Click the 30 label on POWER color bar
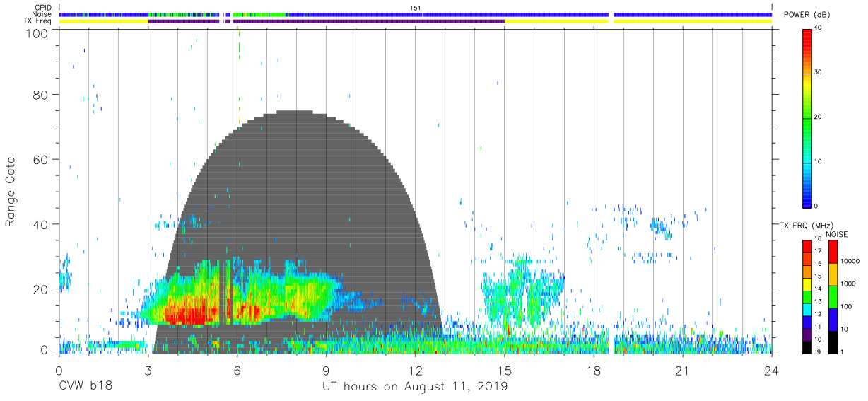 (819, 73)
